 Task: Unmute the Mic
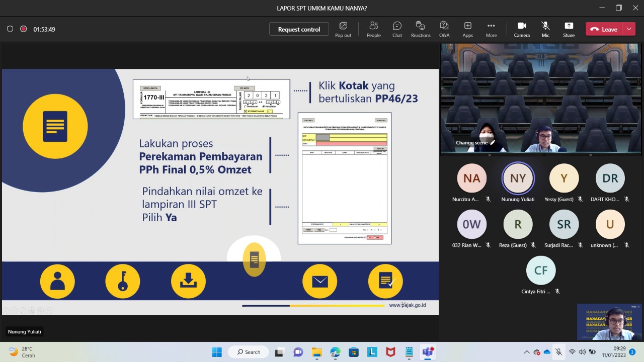pyautogui.click(x=545, y=29)
